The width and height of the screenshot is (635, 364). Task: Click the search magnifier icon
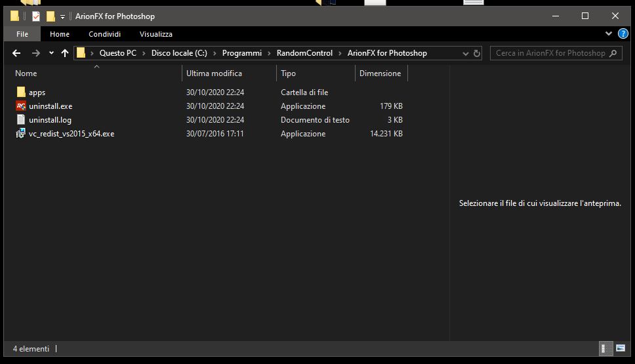pyautogui.click(x=613, y=53)
